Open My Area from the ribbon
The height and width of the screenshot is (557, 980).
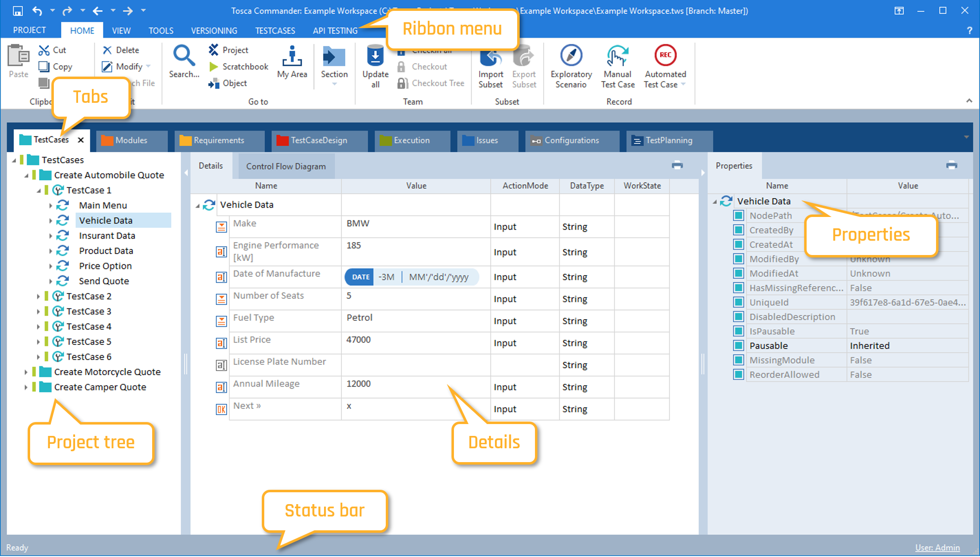tap(292, 56)
